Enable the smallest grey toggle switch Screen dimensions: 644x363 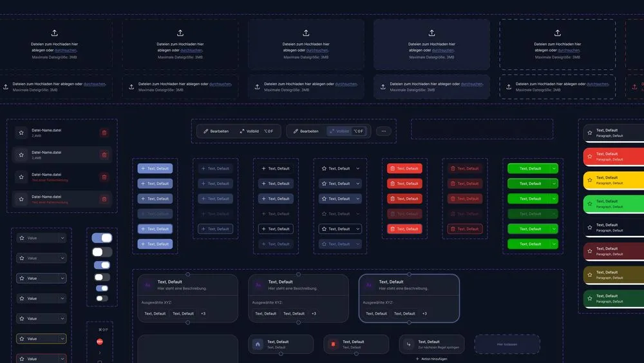coord(102,299)
